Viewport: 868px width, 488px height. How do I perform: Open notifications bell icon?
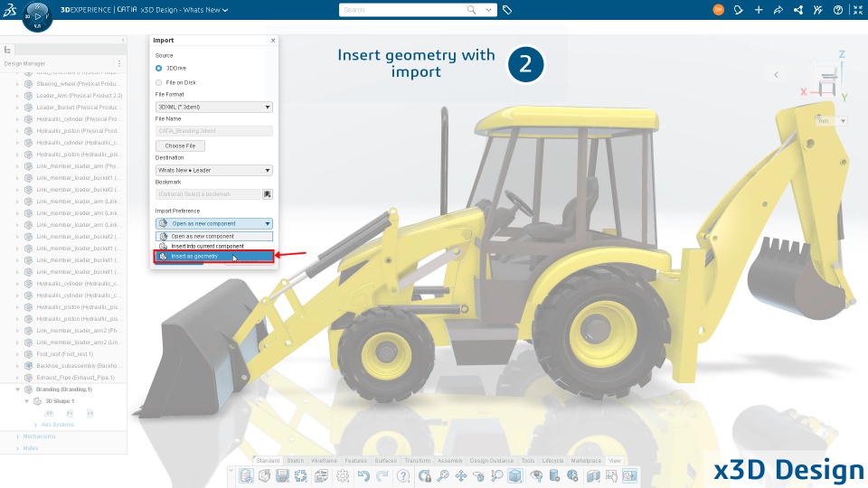738,10
